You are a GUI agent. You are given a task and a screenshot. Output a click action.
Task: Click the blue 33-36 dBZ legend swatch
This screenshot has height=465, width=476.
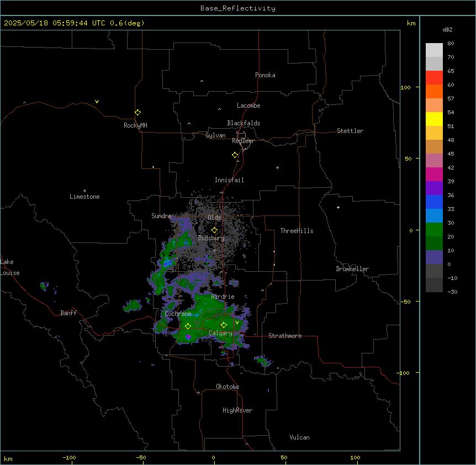434,202
